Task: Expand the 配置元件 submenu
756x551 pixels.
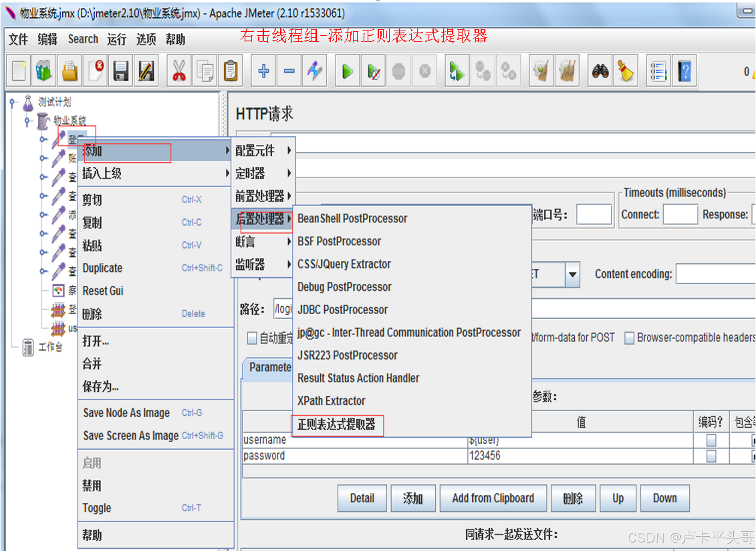Action: [x=263, y=151]
